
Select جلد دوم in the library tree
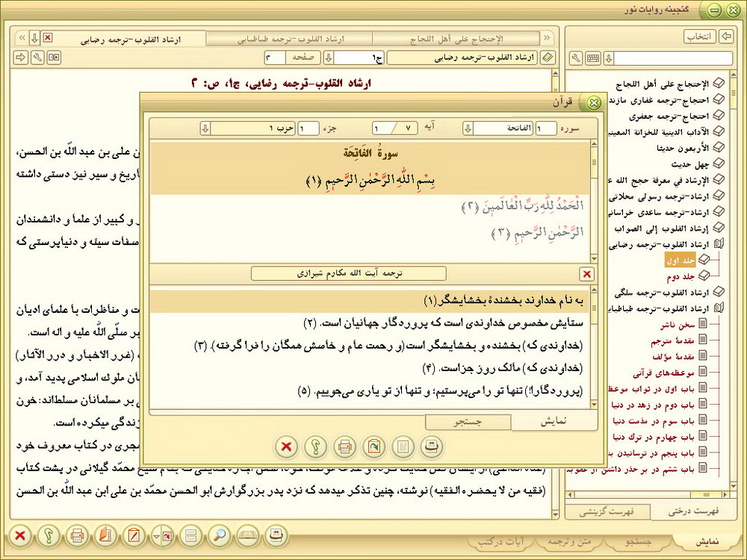pos(681,277)
